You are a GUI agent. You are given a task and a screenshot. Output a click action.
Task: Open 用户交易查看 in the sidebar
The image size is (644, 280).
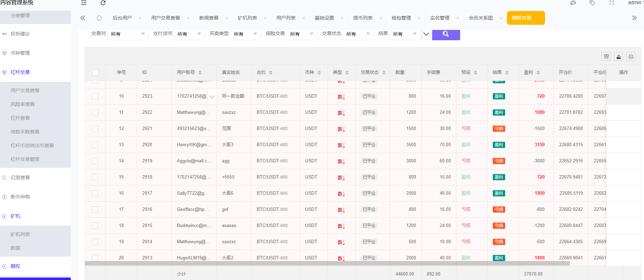(25, 90)
